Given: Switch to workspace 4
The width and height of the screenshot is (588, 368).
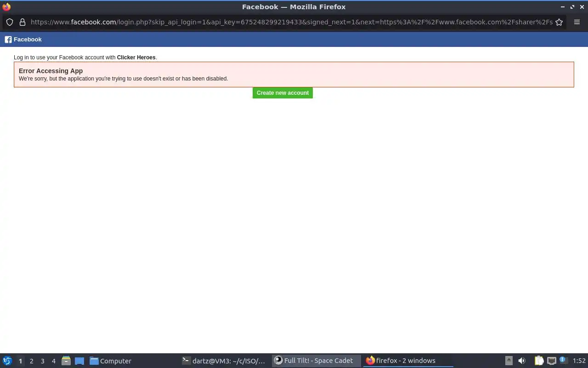Looking at the screenshot, I should tap(53, 361).
